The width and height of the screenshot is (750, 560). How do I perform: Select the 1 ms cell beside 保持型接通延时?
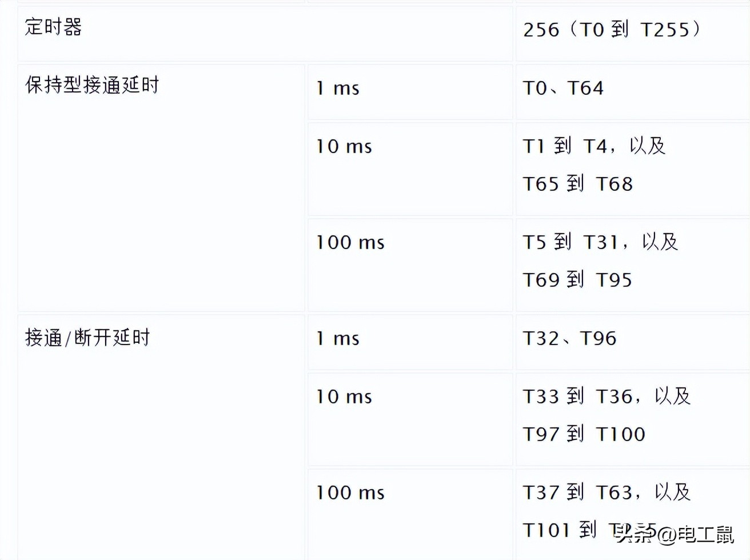[x=410, y=91]
